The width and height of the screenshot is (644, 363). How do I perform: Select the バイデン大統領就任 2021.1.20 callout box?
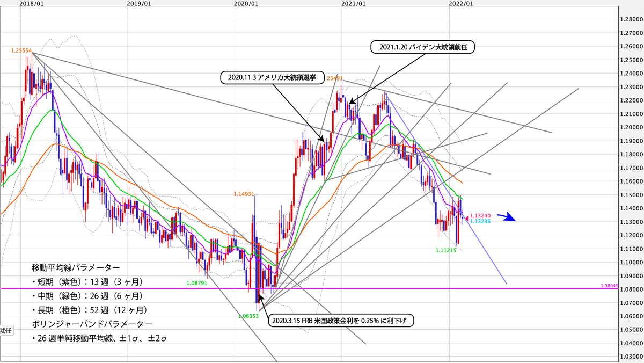point(423,47)
